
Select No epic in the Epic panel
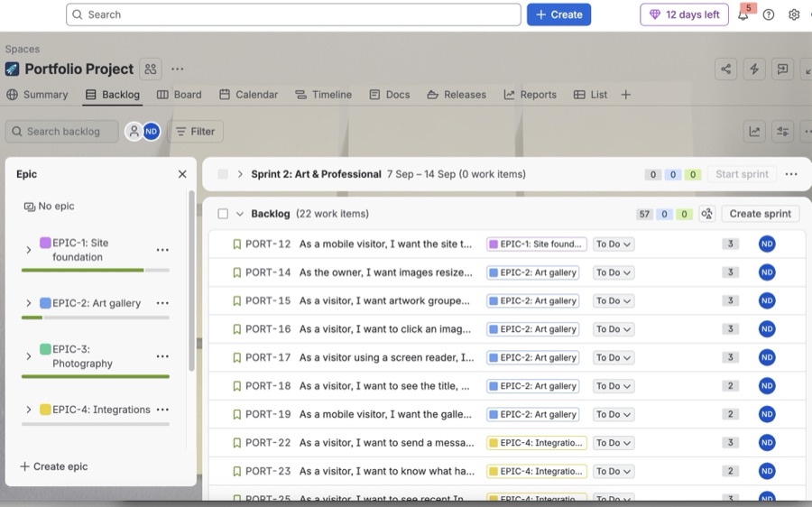tap(50, 206)
